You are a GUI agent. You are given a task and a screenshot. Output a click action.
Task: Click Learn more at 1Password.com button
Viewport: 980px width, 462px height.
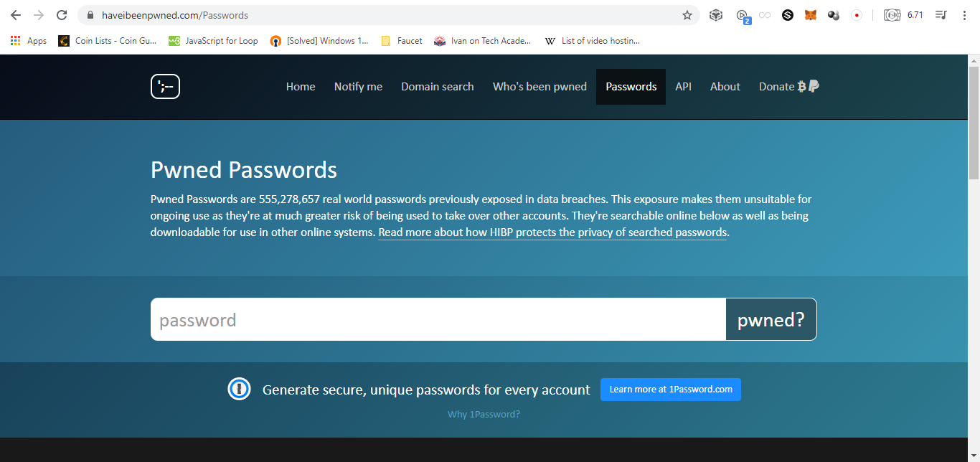[x=671, y=390]
